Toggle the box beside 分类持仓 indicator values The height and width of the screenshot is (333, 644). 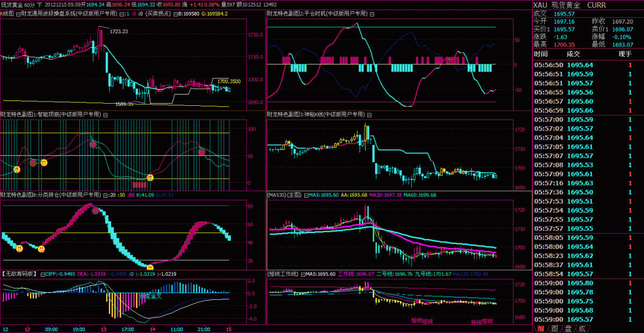click(x=105, y=195)
